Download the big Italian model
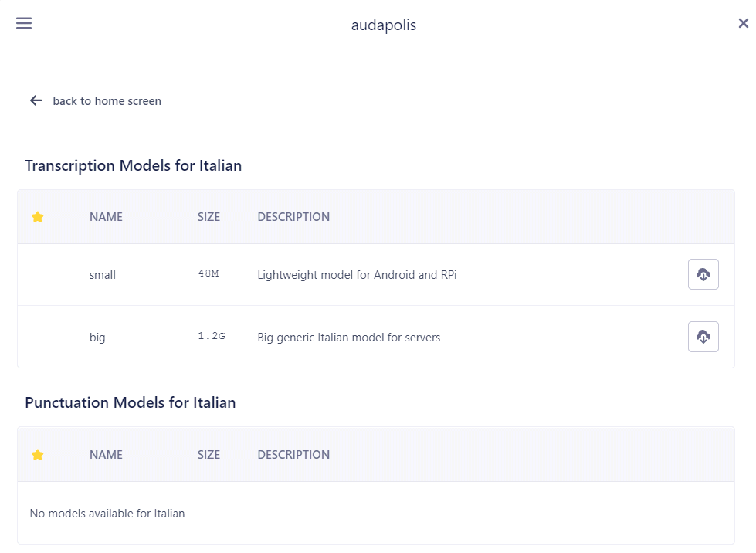This screenshot has height=553, width=756. tap(703, 337)
